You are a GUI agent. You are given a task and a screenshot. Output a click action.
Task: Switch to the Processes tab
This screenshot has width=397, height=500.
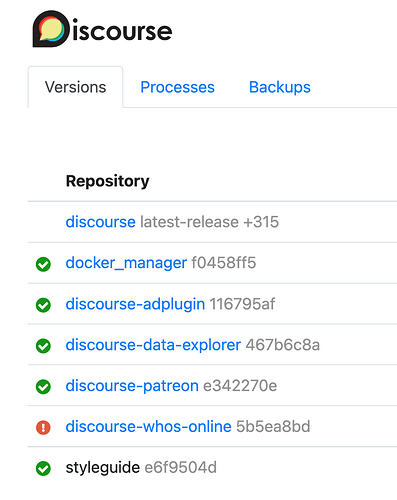click(x=177, y=87)
